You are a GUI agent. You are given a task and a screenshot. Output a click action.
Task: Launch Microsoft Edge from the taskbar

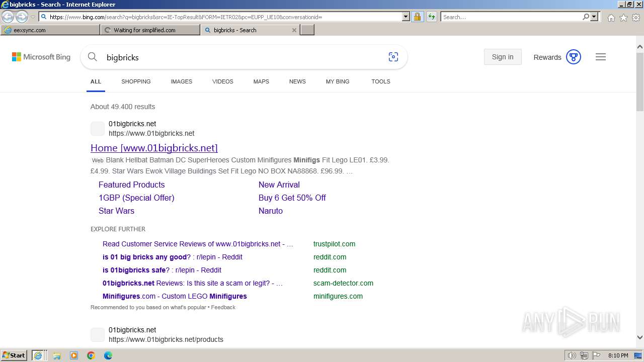(x=108, y=355)
